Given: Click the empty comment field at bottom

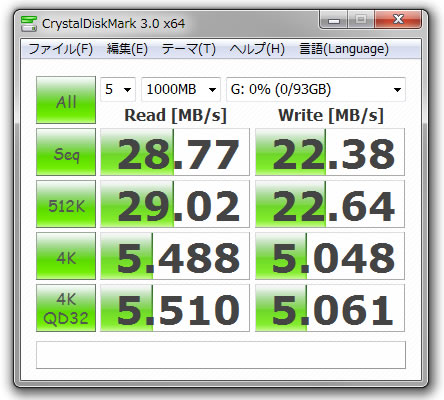Looking at the screenshot, I should [x=221, y=355].
